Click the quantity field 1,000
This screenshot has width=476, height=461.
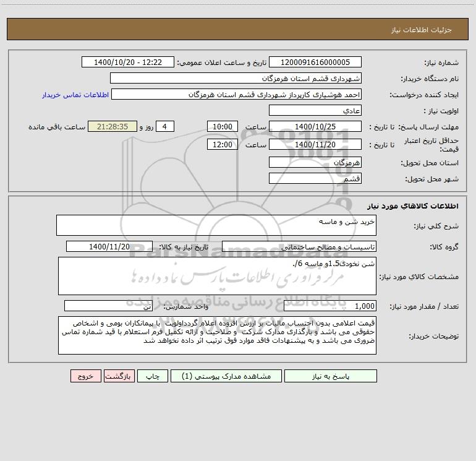tap(330, 306)
